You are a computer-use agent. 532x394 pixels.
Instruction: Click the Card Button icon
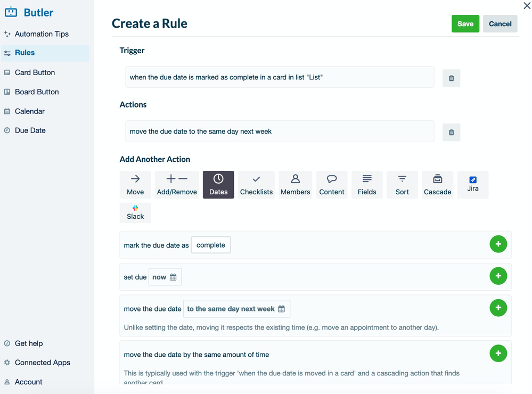tap(7, 72)
